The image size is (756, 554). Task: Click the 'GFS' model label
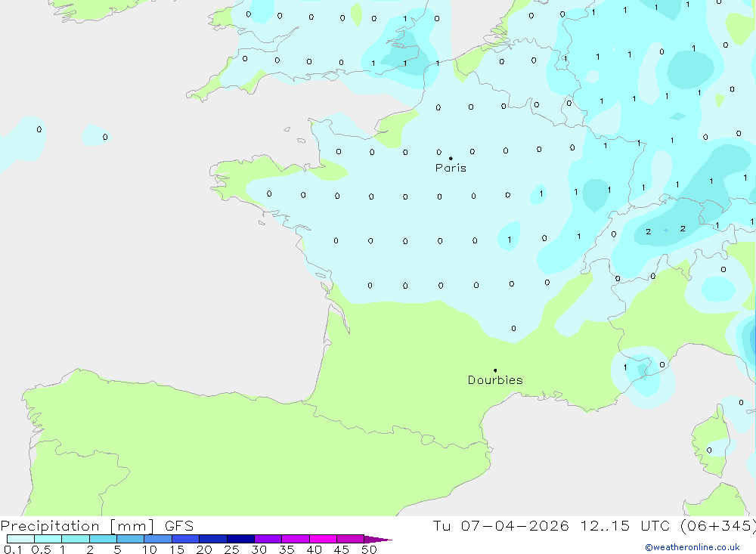point(179,526)
